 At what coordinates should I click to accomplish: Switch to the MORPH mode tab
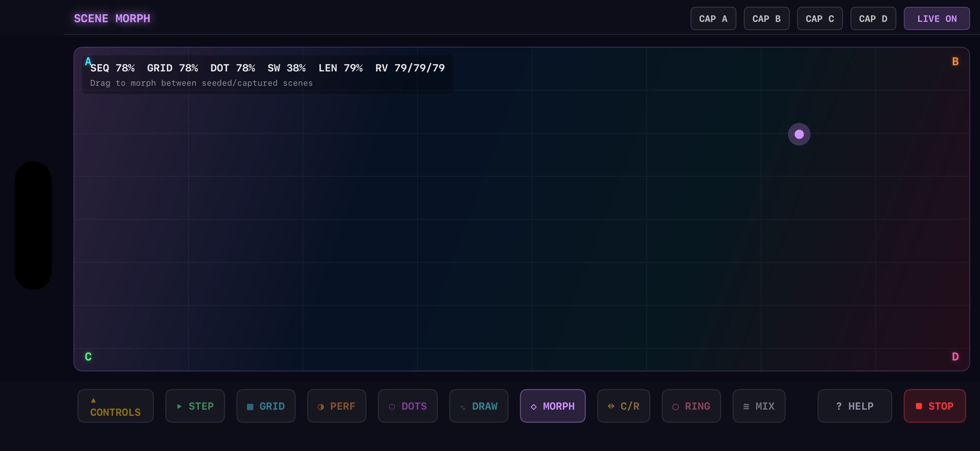point(553,406)
